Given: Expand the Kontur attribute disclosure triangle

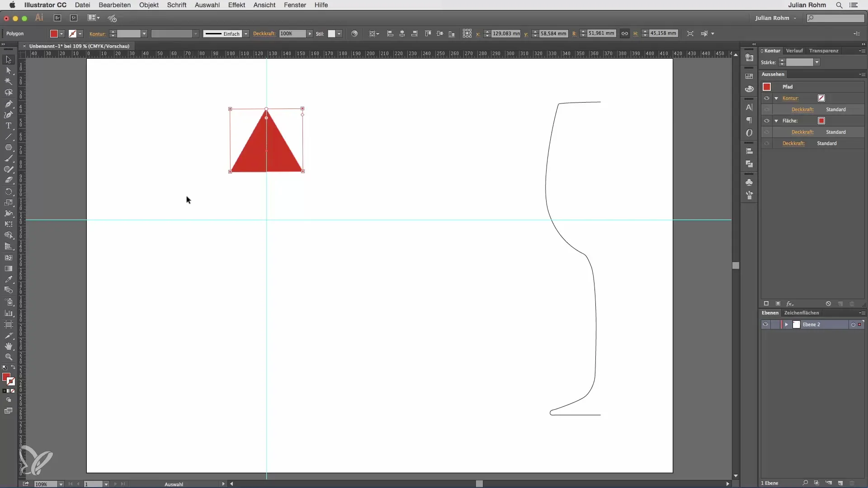Looking at the screenshot, I should (776, 98).
